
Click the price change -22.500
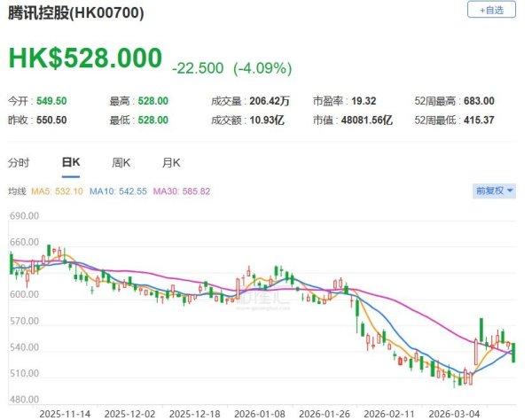tap(198, 68)
